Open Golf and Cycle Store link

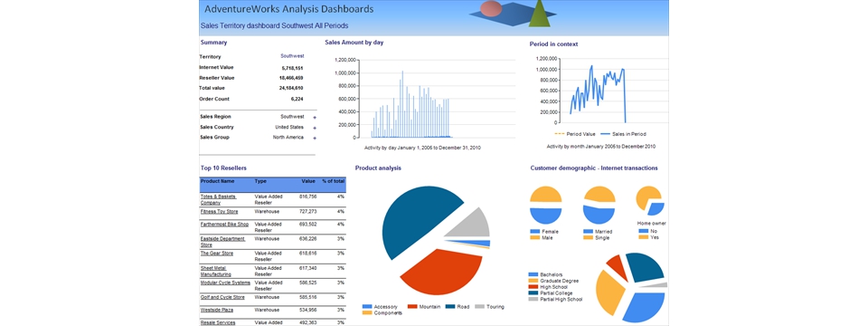pos(222,297)
